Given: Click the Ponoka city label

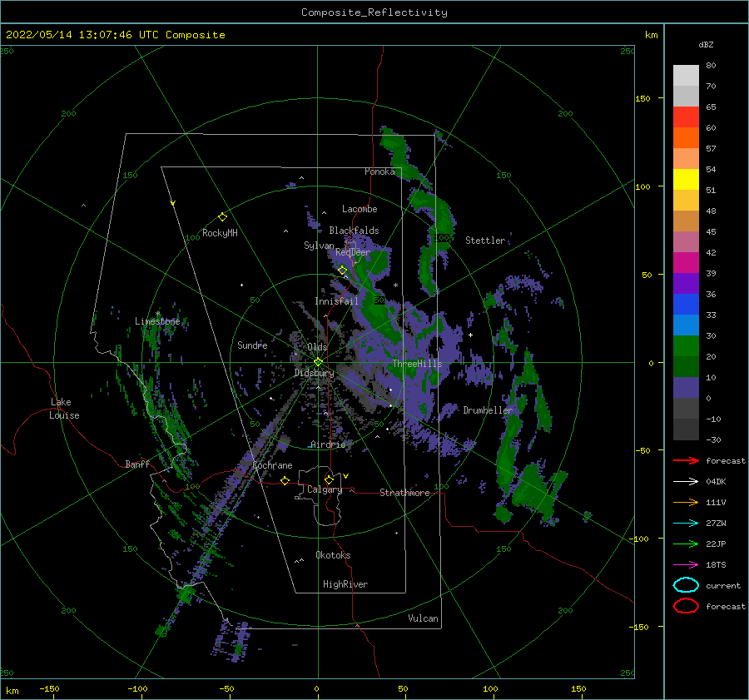Looking at the screenshot, I should tap(379, 171).
